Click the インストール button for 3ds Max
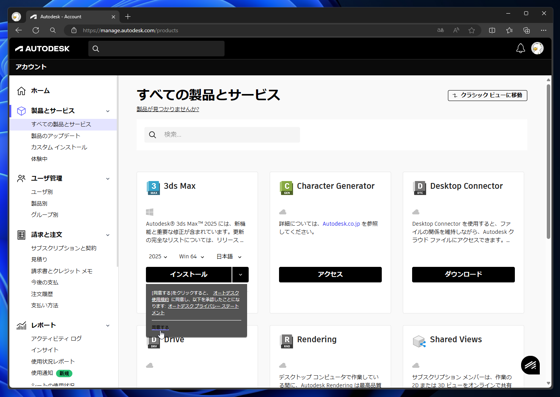The height and width of the screenshot is (397, 560). pos(189,275)
